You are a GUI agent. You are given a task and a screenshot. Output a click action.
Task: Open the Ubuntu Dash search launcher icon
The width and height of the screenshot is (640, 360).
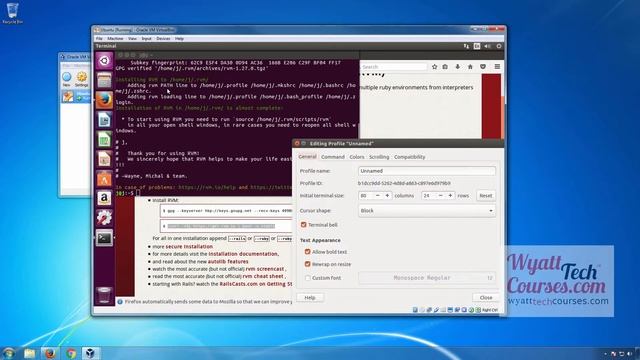(x=104, y=61)
